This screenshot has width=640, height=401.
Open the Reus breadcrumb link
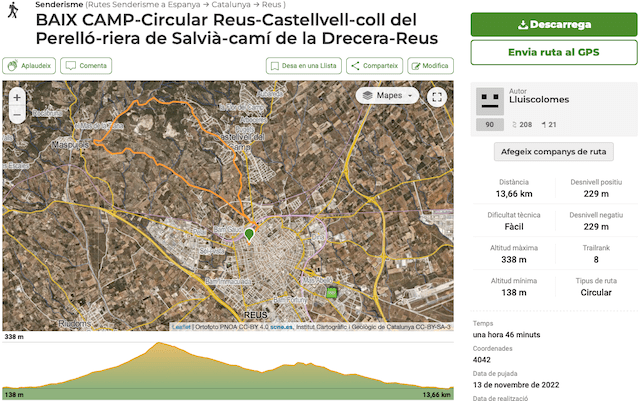(x=269, y=5)
